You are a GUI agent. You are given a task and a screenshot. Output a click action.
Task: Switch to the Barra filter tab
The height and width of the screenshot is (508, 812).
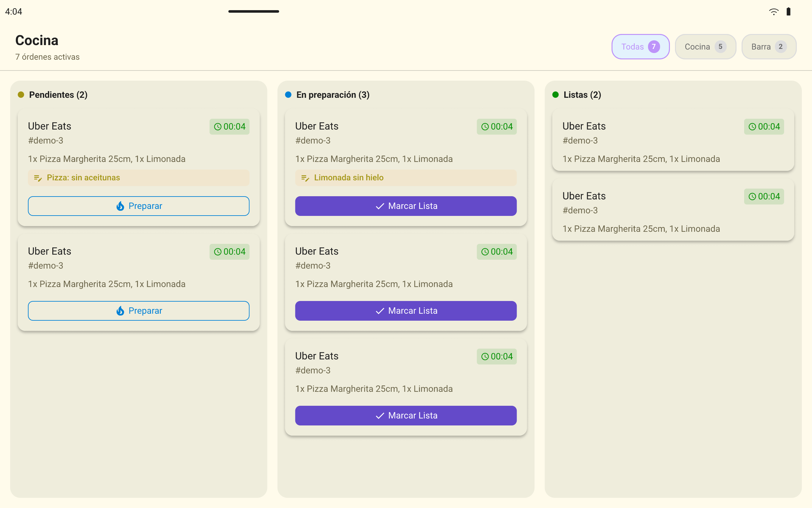[769, 47]
